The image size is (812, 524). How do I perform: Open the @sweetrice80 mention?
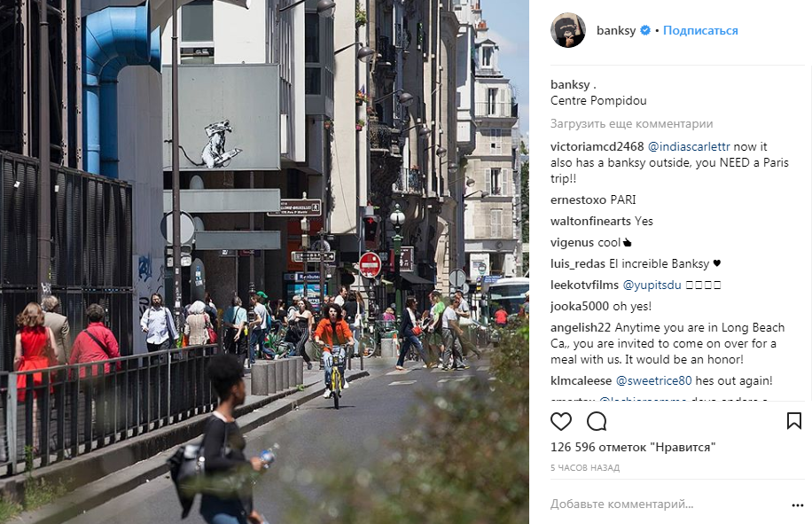[x=653, y=380]
